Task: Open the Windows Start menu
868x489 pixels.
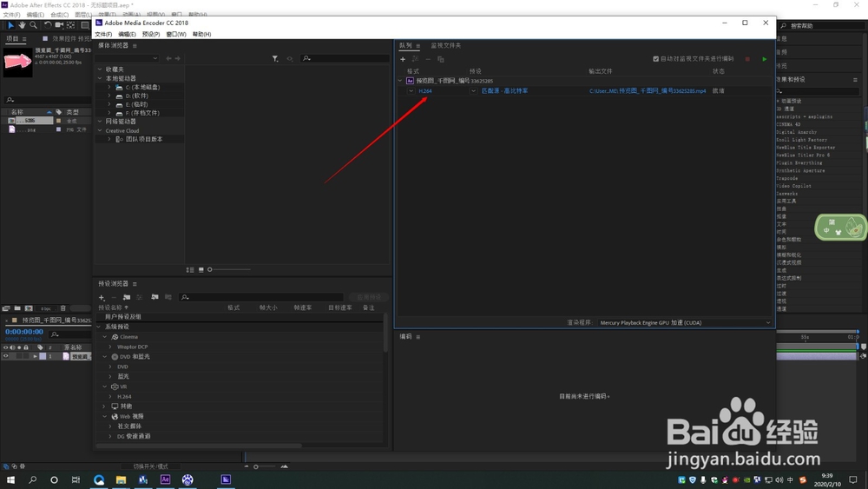Action: 10,479
